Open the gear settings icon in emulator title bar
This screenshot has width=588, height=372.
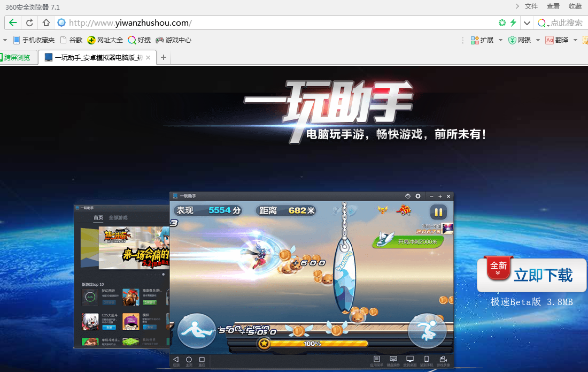tap(418, 196)
